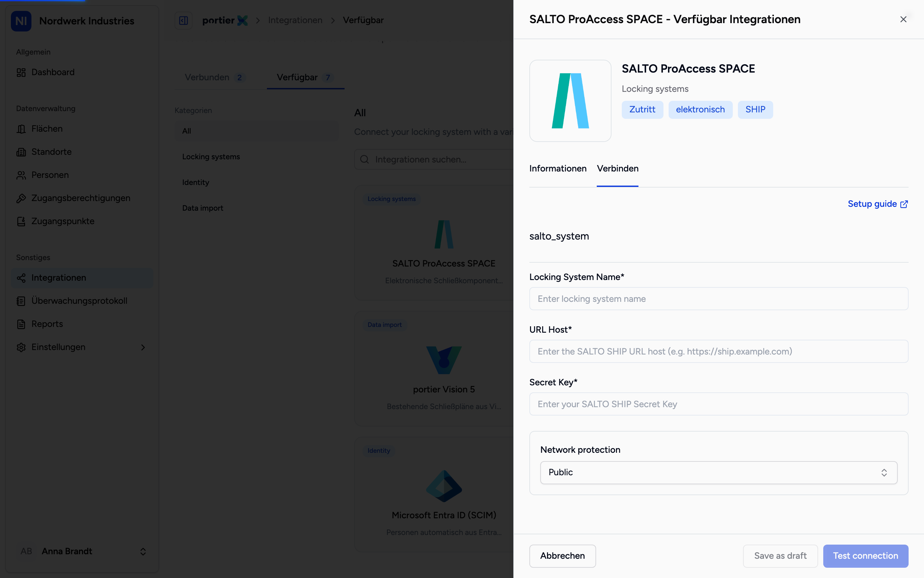This screenshot has height=578, width=924.
Task: Click the Abbrechen button
Action: click(562, 556)
